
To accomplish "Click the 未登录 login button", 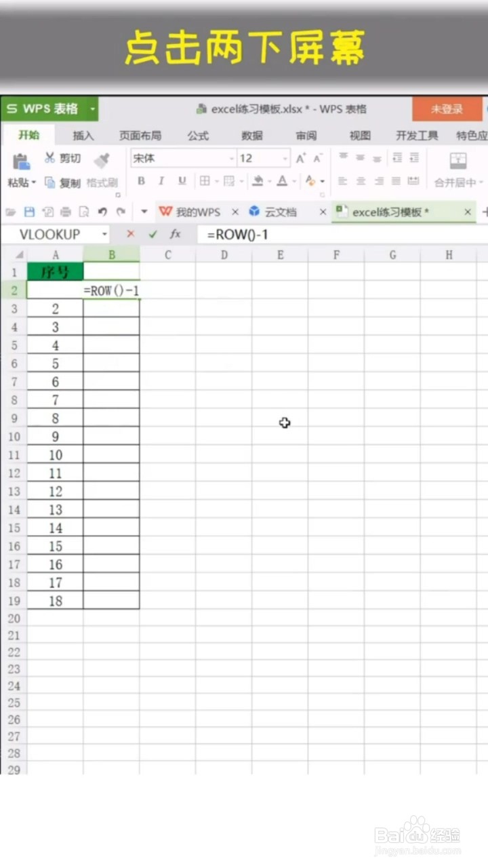I will 447,109.
